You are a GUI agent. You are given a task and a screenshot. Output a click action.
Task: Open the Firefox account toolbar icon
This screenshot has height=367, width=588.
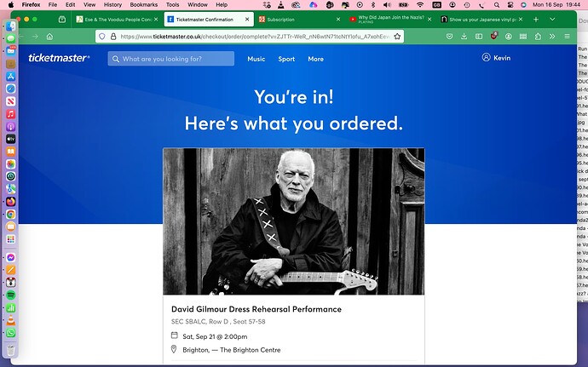point(509,37)
